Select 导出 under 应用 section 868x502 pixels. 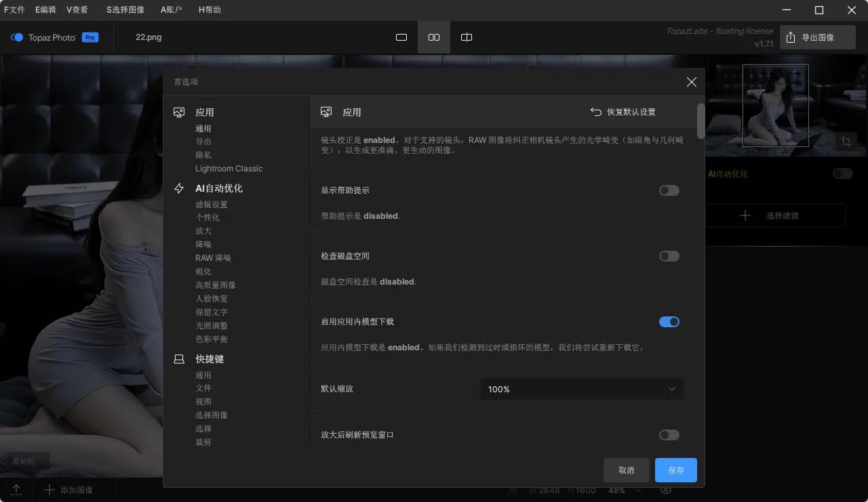pos(203,142)
